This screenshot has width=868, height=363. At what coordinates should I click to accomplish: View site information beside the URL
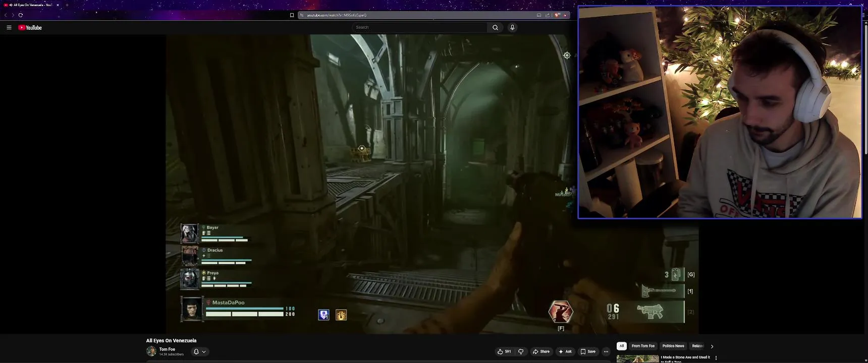pos(302,15)
